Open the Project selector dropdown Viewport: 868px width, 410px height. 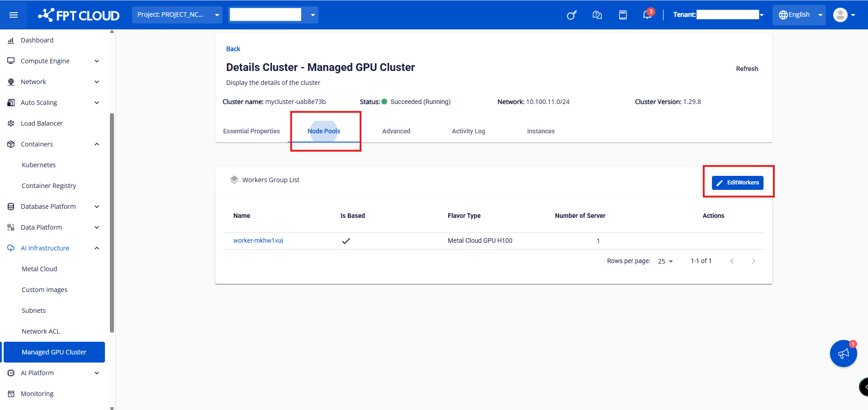click(x=177, y=15)
